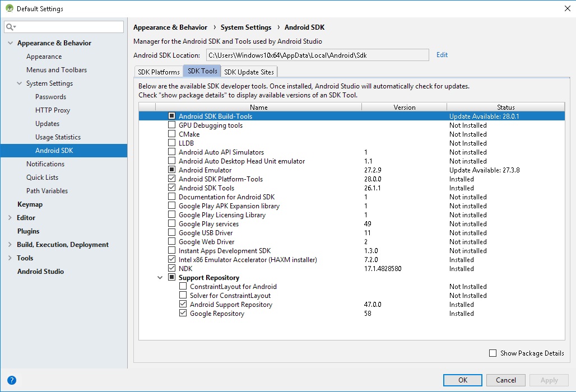Open Notifications settings

coord(45,164)
